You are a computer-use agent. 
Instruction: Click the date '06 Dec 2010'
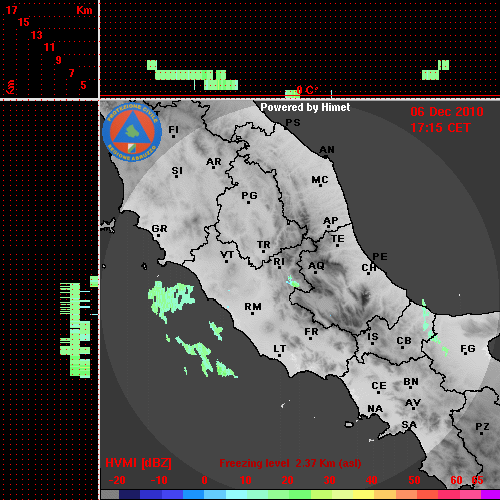pos(447,112)
